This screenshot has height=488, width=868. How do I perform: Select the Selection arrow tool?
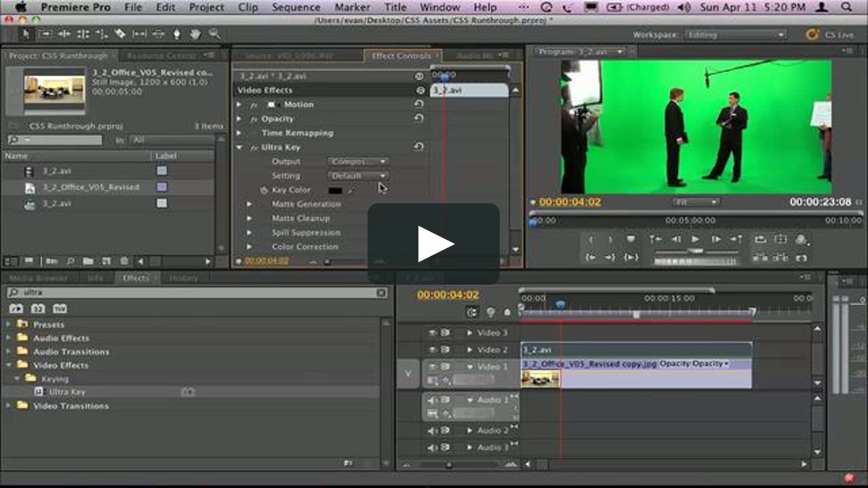point(25,33)
